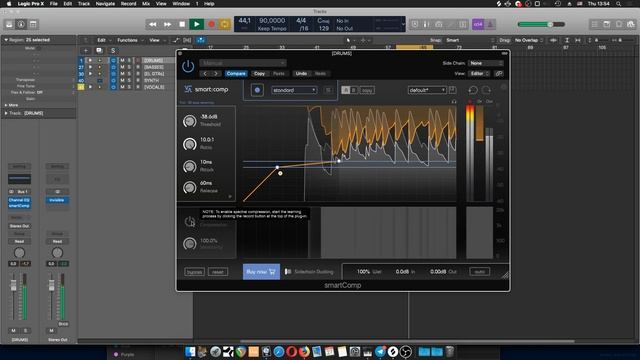
Task: Click the Stop transport button
Action: [x=182, y=24]
